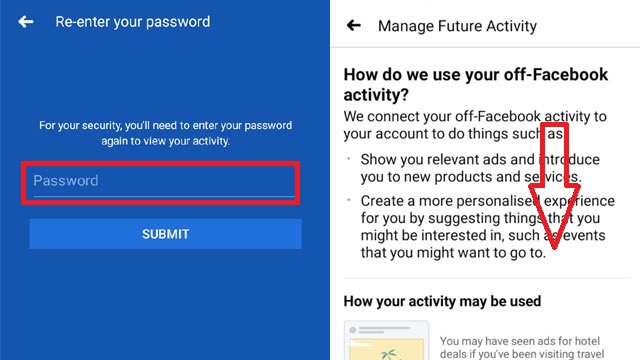This screenshot has width=640, height=360.
Task: Click text 'You may have seen ads for hotel'
Action: click(x=520, y=341)
